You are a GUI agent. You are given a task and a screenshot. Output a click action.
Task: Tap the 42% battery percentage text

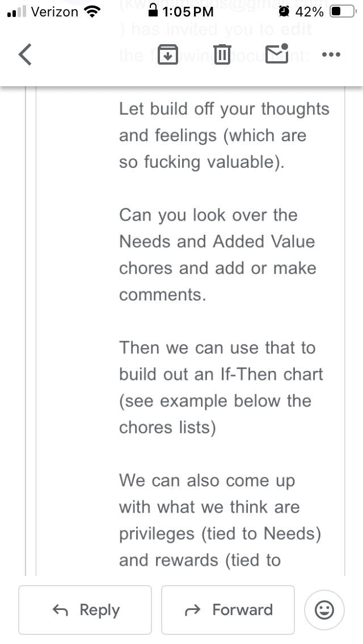click(x=310, y=11)
